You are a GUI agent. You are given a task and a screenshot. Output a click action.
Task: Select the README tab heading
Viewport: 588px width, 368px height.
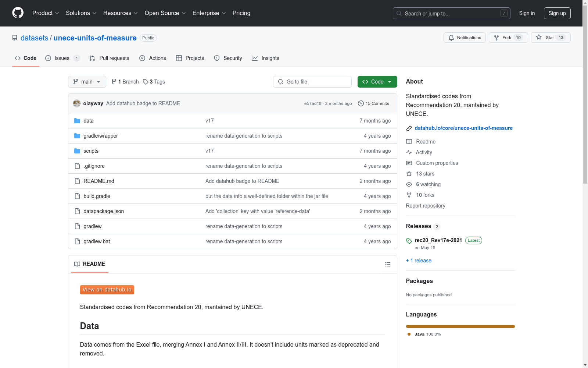tap(90, 264)
